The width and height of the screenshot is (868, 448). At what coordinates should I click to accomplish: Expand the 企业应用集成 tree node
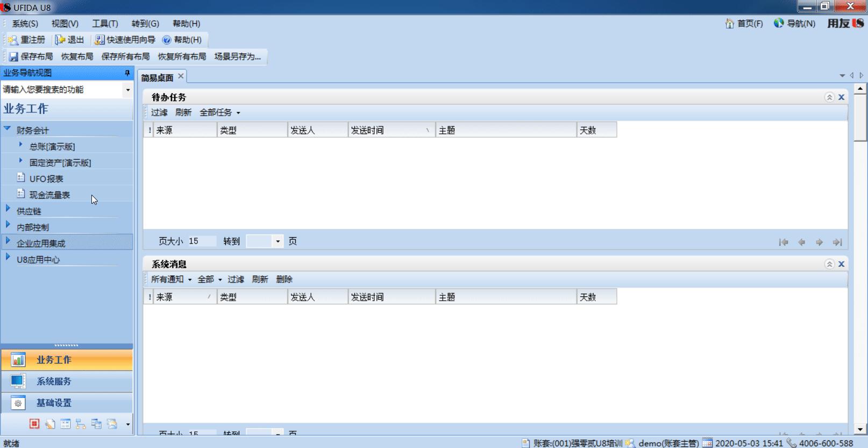tap(8, 241)
